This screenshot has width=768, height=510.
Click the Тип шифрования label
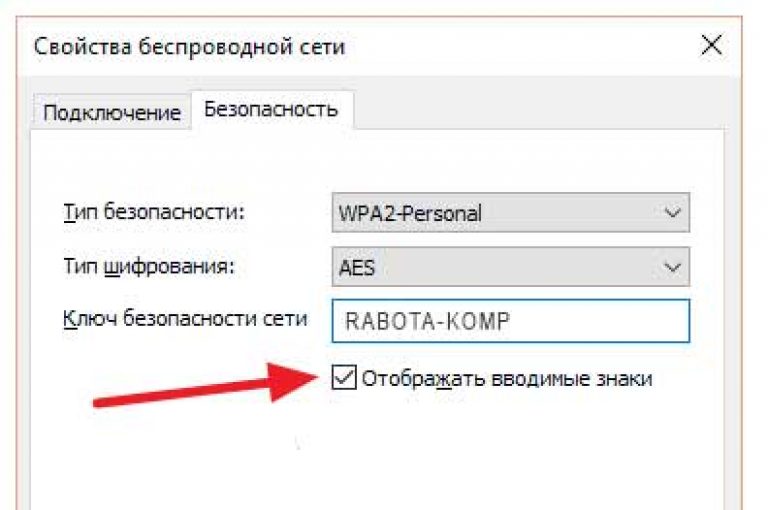pos(149,267)
